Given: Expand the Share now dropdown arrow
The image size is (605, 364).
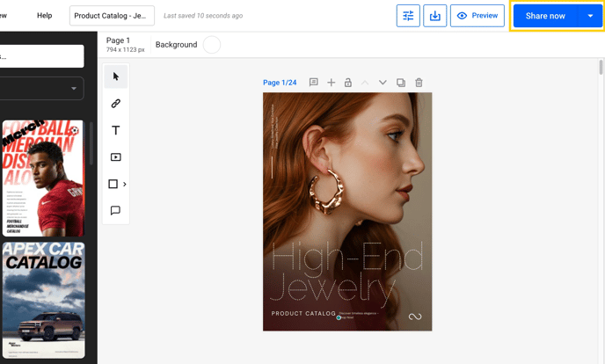Looking at the screenshot, I should pos(590,16).
